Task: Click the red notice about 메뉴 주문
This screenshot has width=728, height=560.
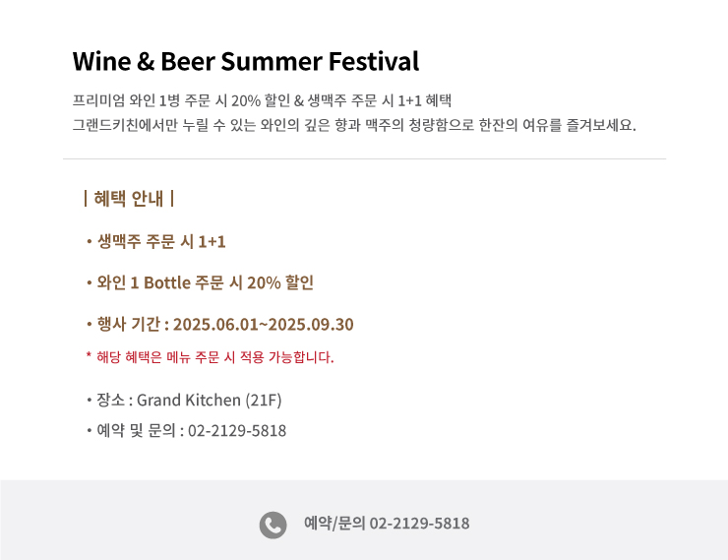Action: pos(210,357)
